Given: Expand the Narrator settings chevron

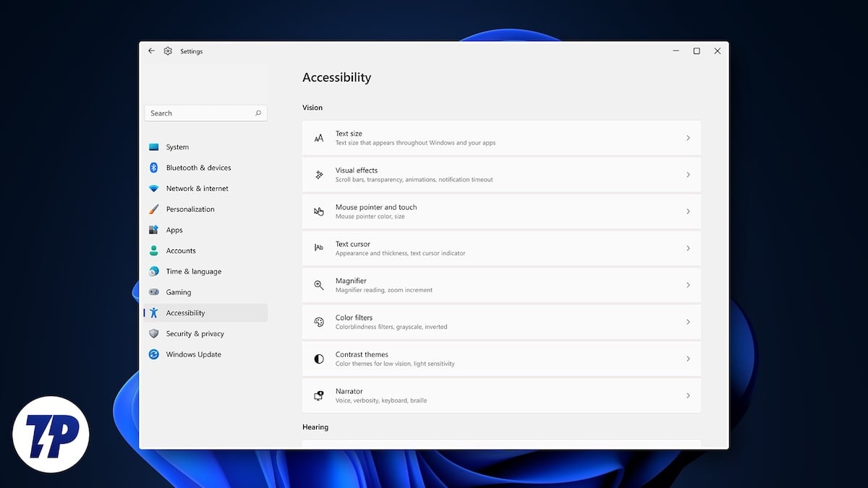Looking at the screenshot, I should click(688, 395).
